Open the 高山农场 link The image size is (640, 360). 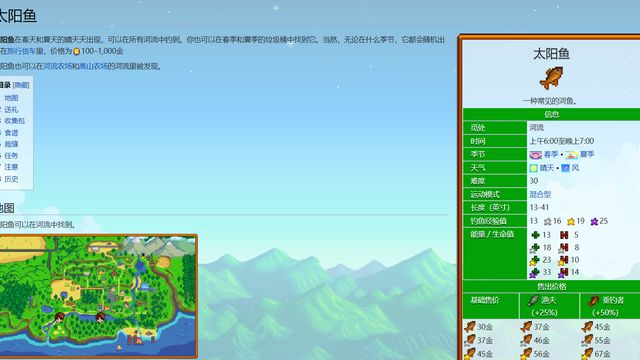93,66
